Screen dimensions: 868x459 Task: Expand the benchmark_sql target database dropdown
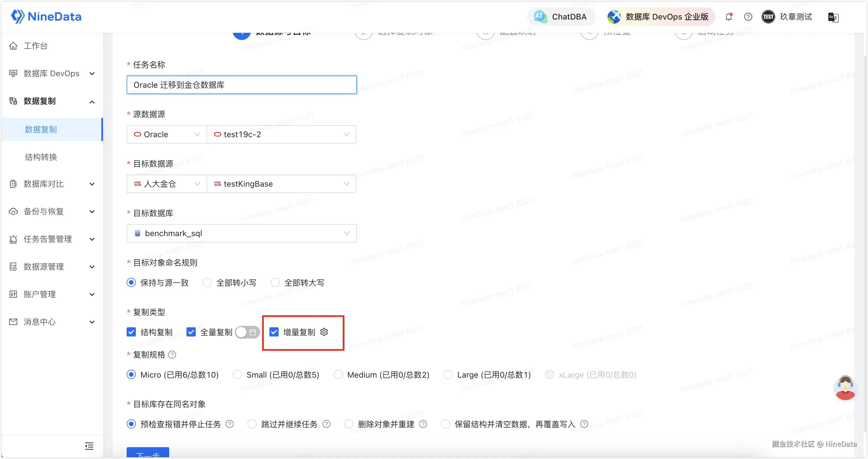point(241,233)
